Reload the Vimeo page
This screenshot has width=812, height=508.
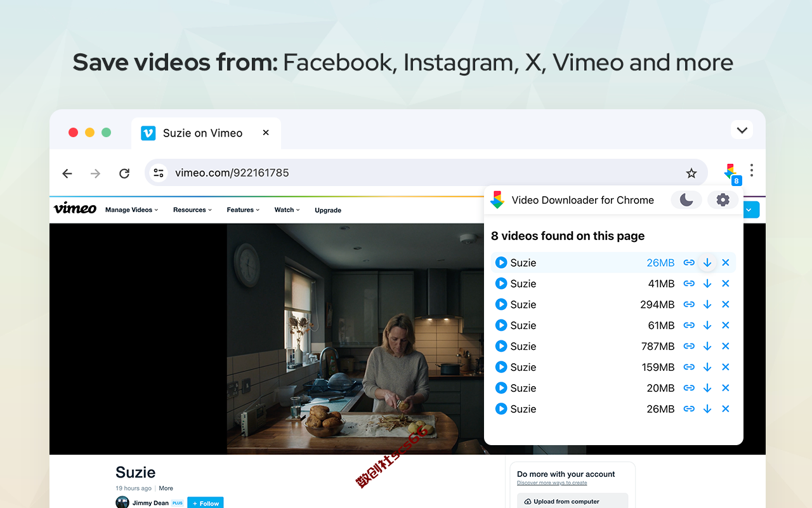coord(124,173)
